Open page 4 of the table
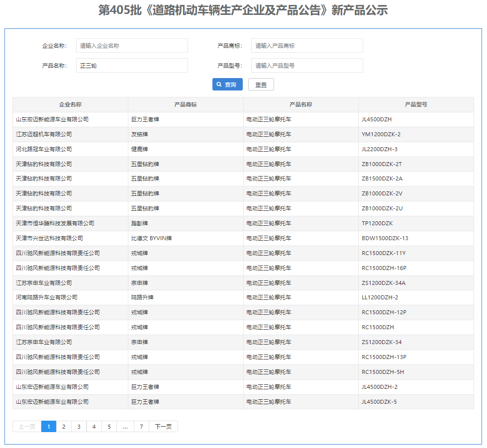The image size is (487, 448). [x=94, y=427]
